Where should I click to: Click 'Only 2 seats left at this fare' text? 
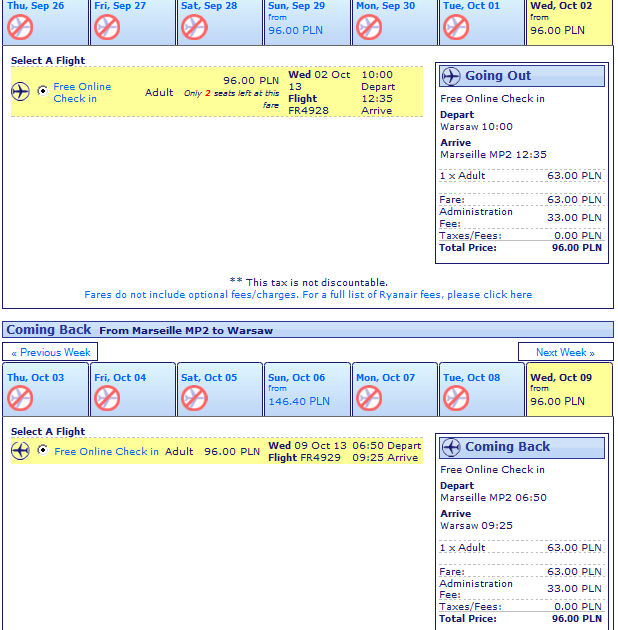(231, 99)
